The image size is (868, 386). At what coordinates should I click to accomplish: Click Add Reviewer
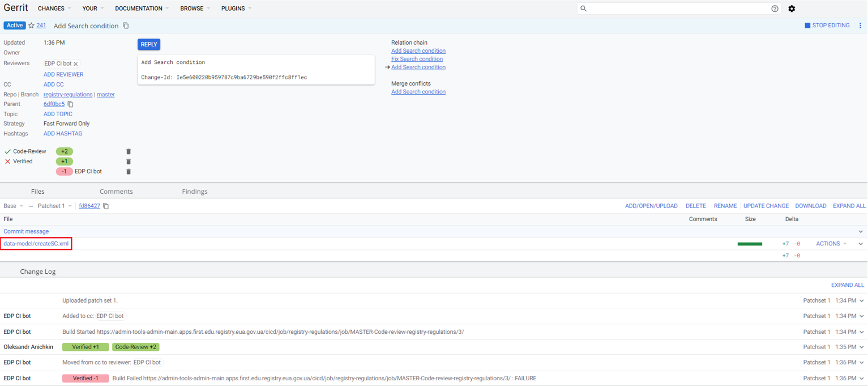coord(63,74)
